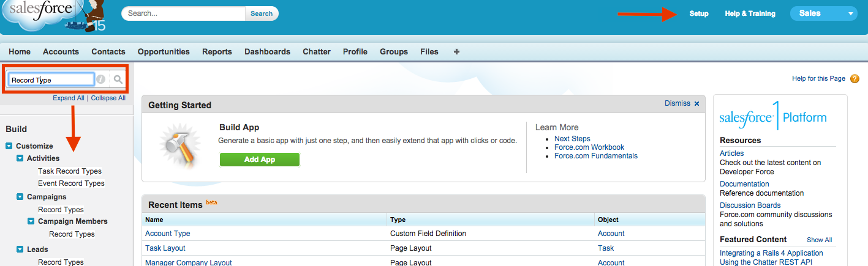Open Discussion Boards resource link
Viewport: 868px width, 266px height.
750,205
